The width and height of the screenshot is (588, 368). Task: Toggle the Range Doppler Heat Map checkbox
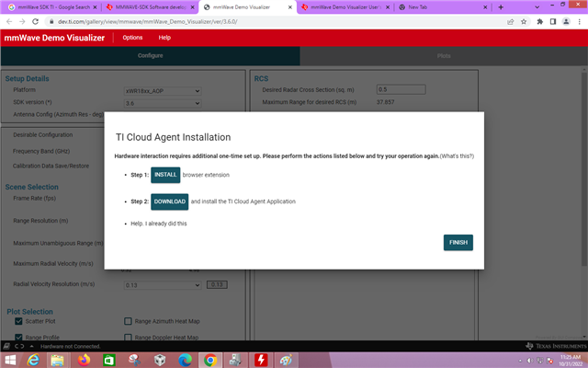[128, 338]
